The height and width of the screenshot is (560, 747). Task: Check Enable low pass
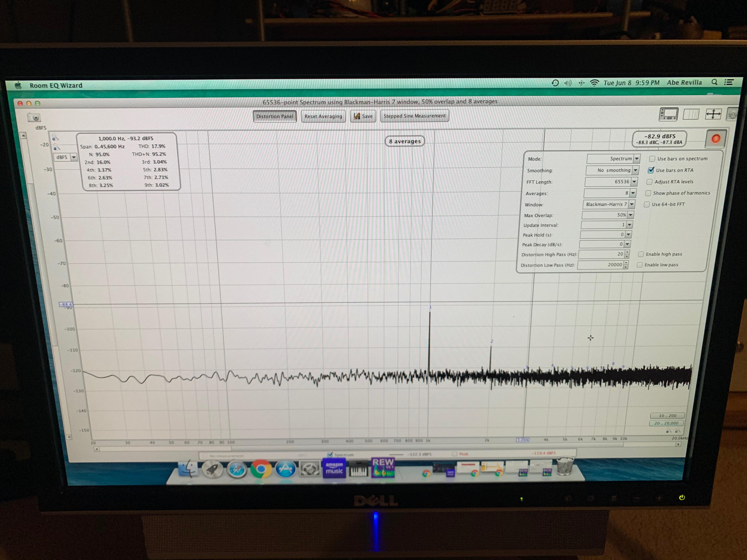point(639,265)
